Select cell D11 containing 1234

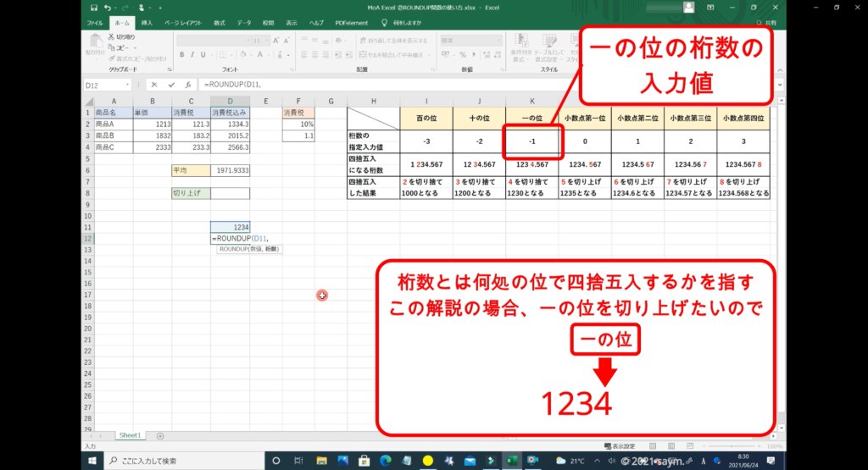pos(231,227)
